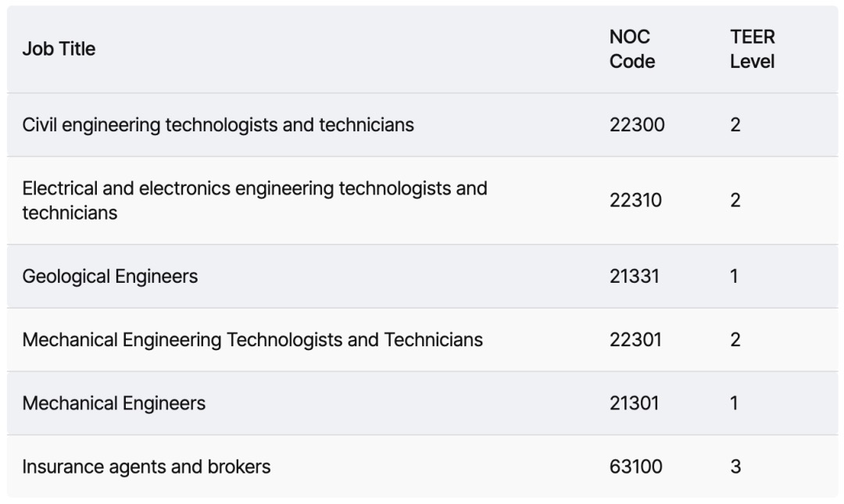Viewport: 844px width, 504px height.
Task: Click TEER level 2 for Civil engineering row
Action: (735, 125)
